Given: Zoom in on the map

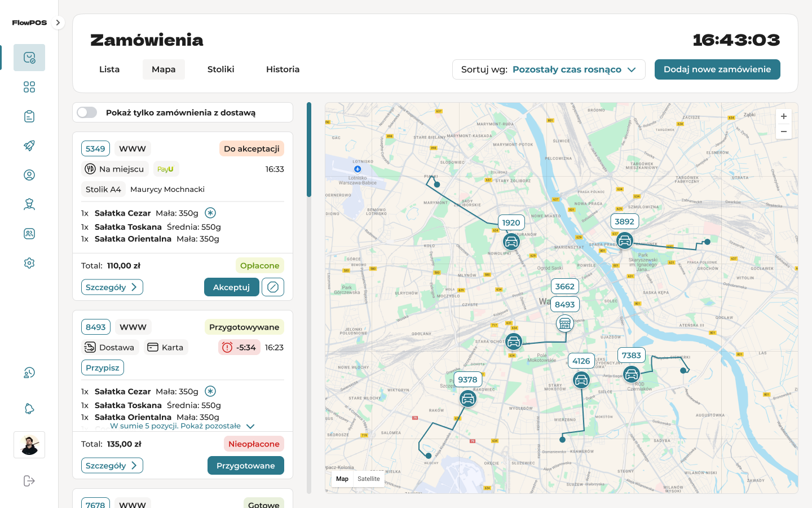Looking at the screenshot, I should pos(783,116).
